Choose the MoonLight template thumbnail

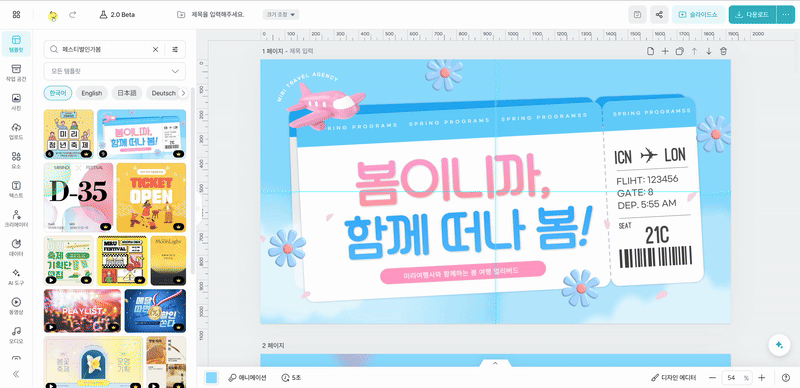[x=168, y=260]
